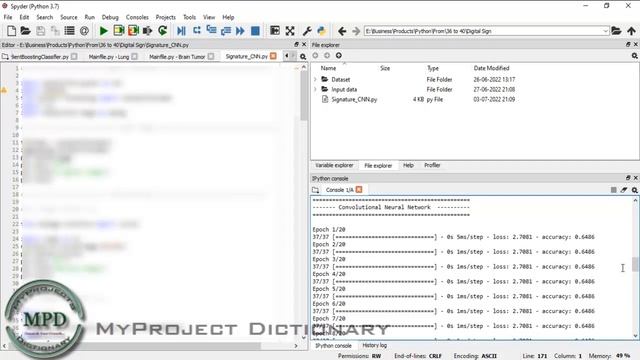
Task: Open the Projects menu
Action: click(x=165, y=17)
